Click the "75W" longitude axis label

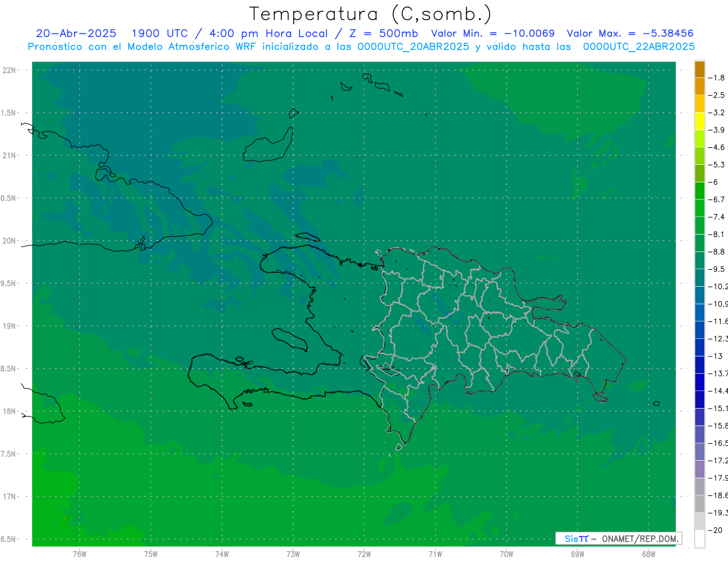click(150, 554)
